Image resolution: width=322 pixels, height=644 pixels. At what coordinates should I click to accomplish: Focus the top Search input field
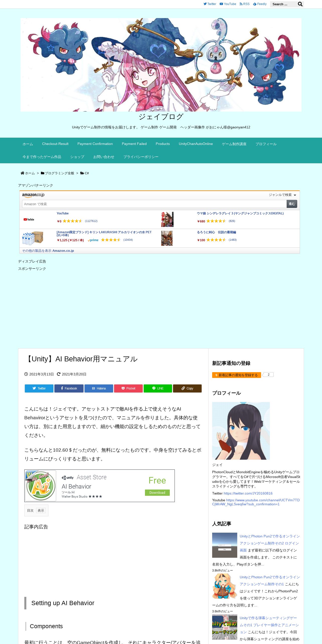283,4
